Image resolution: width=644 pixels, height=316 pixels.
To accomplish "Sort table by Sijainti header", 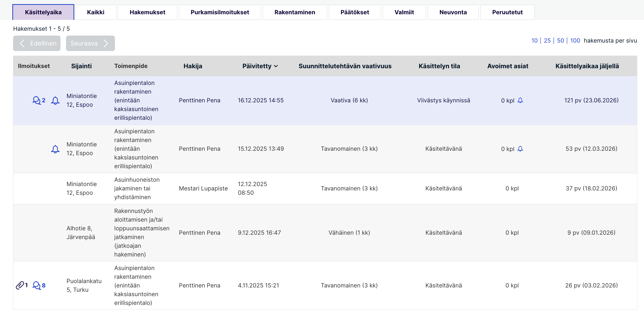I will [81, 66].
